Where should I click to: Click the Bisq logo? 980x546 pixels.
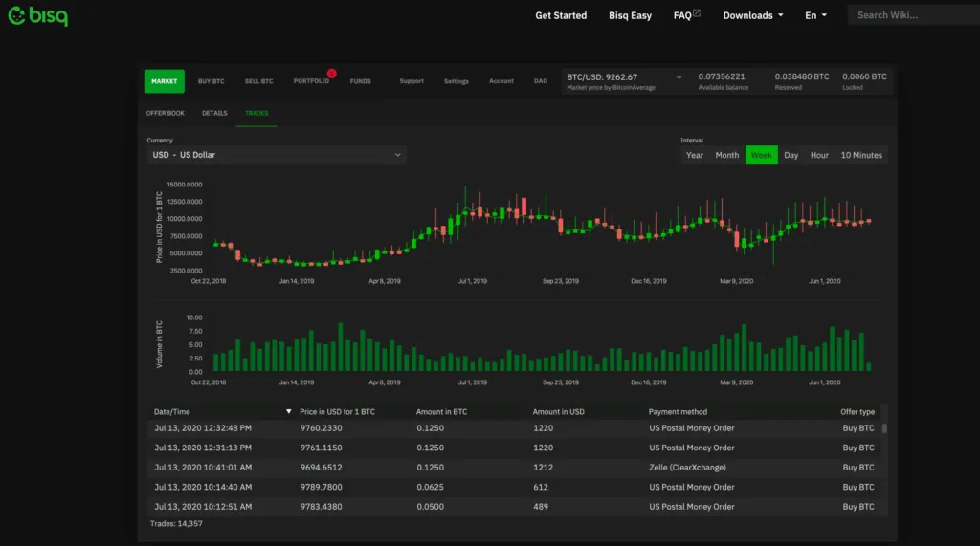click(x=37, y=15)
